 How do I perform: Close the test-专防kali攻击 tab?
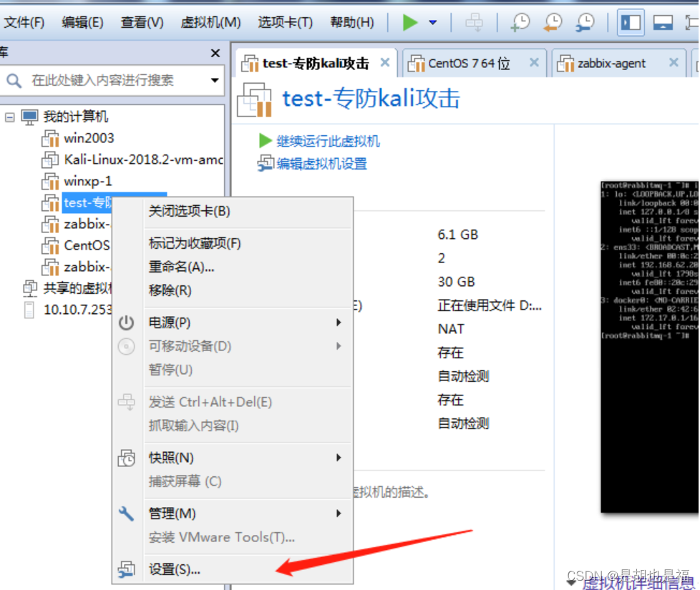click(385, 62)
